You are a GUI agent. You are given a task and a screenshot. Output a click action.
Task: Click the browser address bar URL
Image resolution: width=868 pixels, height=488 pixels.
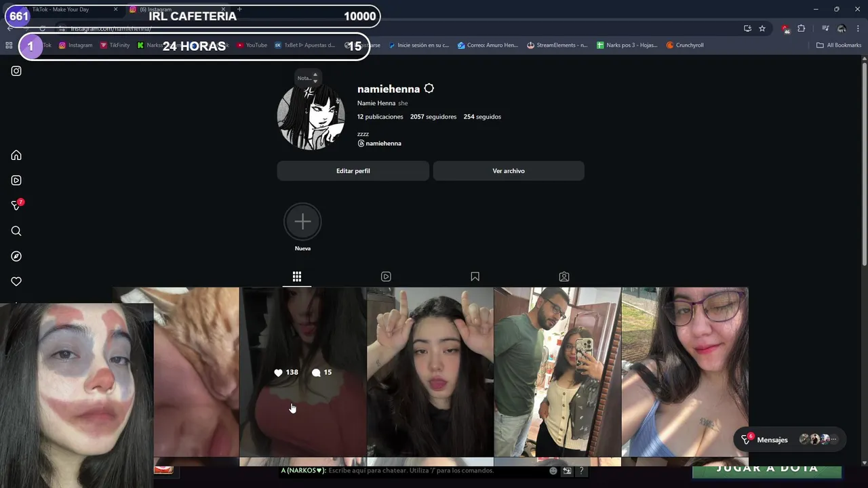111,28
